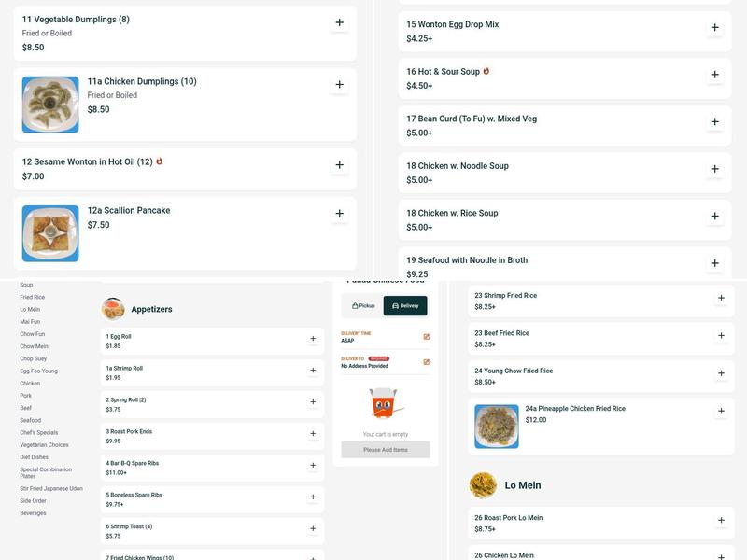Image resolution: width=747 pixels, height=560 pixels.
Task: Edit the delivery time ASAP setting
Action: pyautogui.click(x=427, y=337)
